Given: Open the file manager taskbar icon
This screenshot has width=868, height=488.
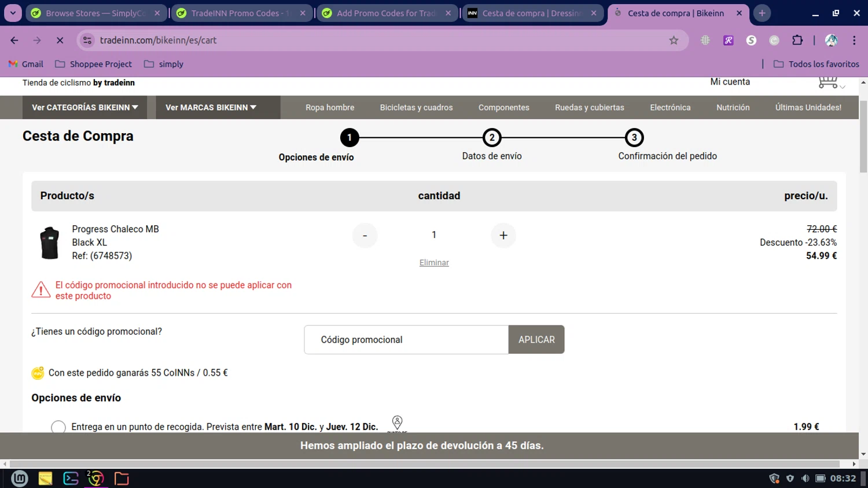Looking at the screenshot, I should pos(122,478).
